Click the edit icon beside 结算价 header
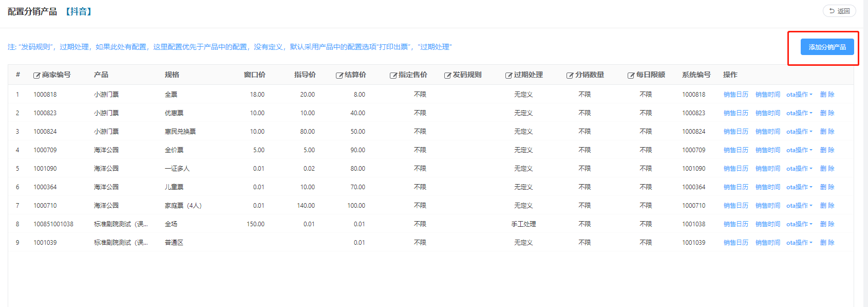 (x=339, y=76)
